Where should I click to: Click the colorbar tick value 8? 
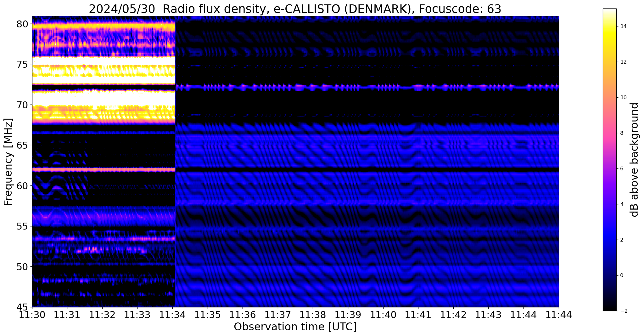point(621,133)
